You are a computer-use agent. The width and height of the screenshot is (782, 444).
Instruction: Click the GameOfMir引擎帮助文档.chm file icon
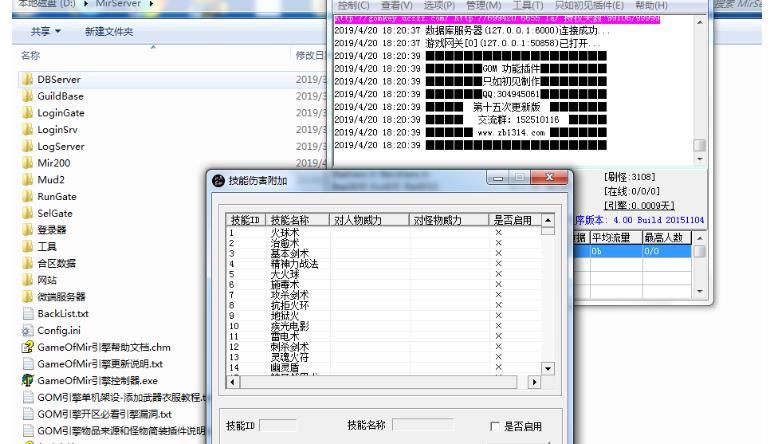[x=27, y=346]
